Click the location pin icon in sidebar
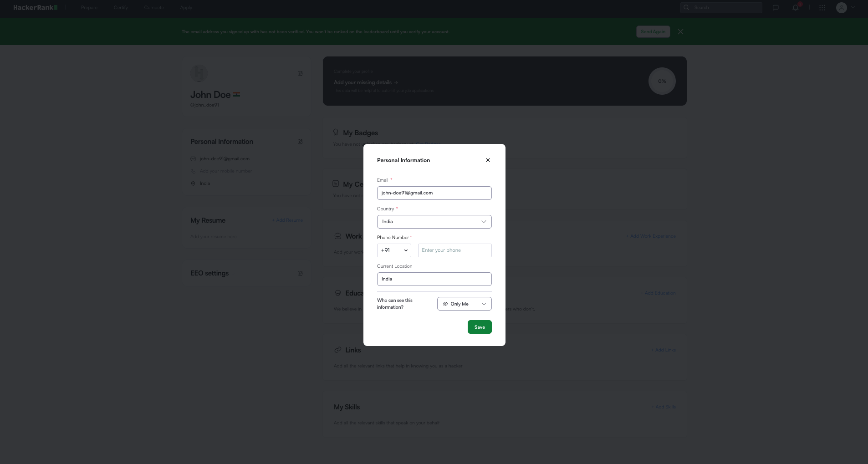Screen dimensions: 868x464 (x=193, y=184)
